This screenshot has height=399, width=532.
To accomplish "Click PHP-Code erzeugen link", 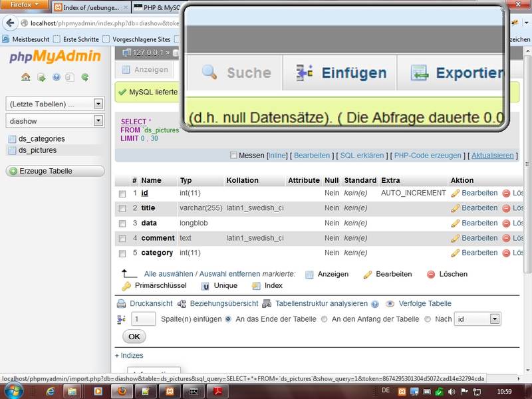I will (428, 156).
